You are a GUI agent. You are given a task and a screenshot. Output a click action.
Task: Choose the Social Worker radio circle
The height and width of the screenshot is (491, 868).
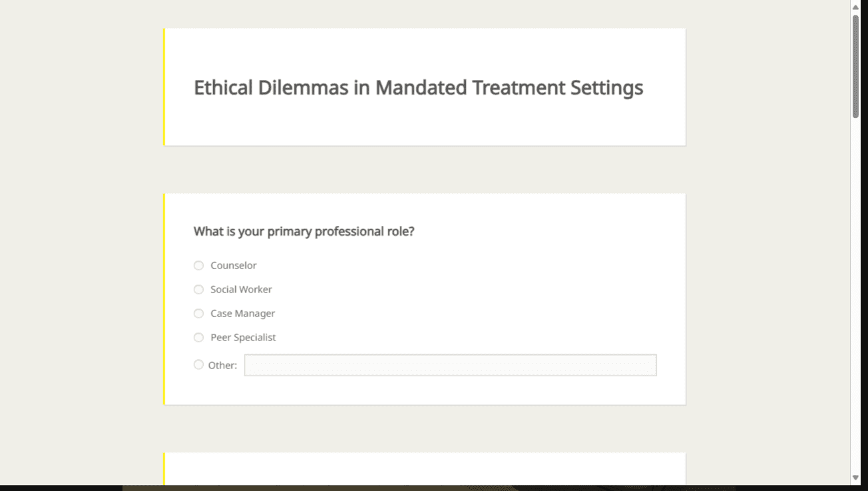click(198, 290)
